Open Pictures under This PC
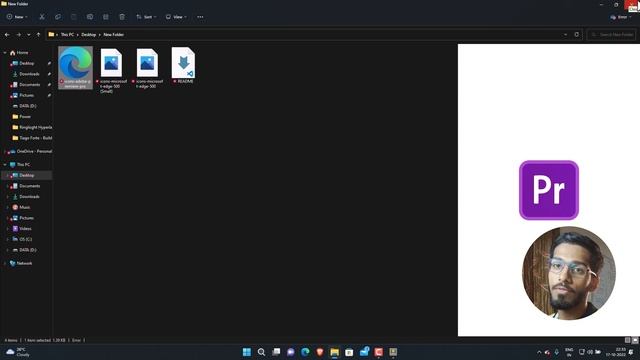Viewport: 640px width, 360px height. [27, 218]
